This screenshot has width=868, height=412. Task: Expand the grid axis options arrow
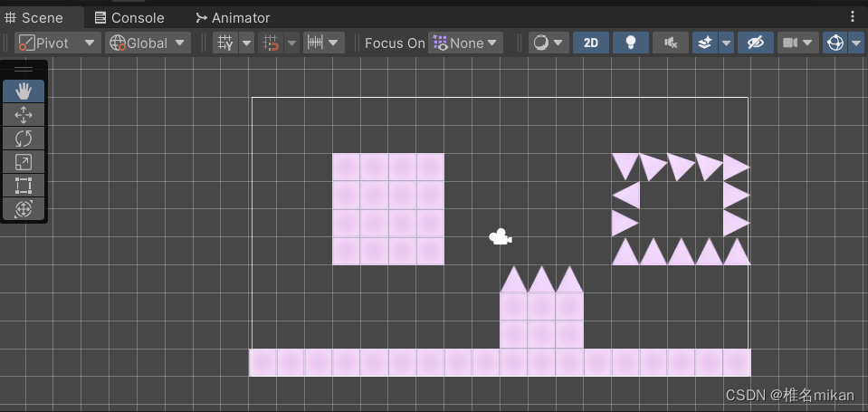(246, 43)
